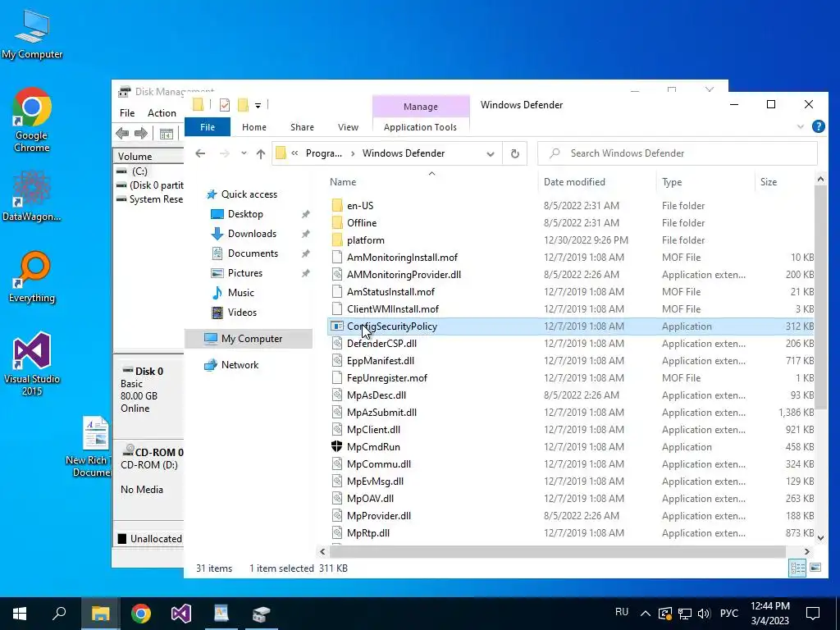The image size is (840, 630).
Task: Select the MpClient.dll file row
Action: [x=571, y=430]
